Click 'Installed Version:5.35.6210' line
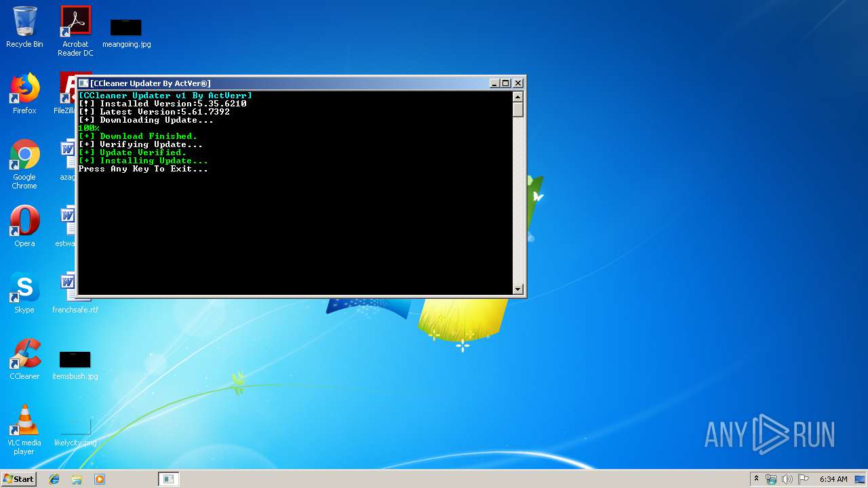 pyautogui.click(x=163, y=104)
